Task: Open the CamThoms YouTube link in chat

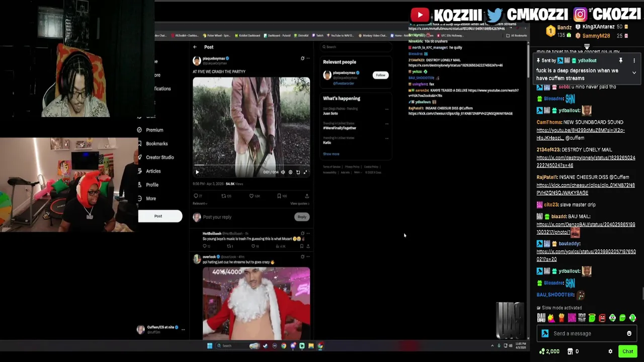Action: [x=581, y=134]
